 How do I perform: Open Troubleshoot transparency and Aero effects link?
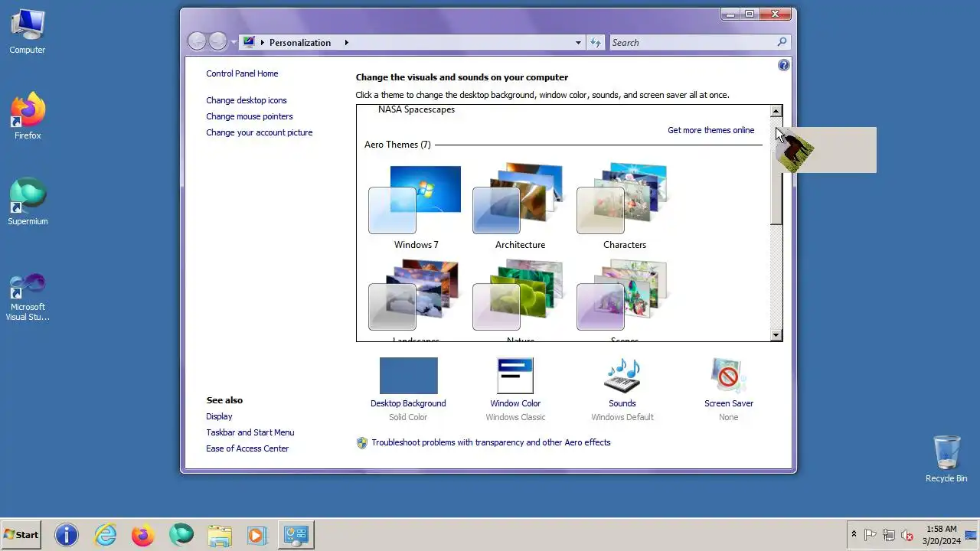pos(491,442)
